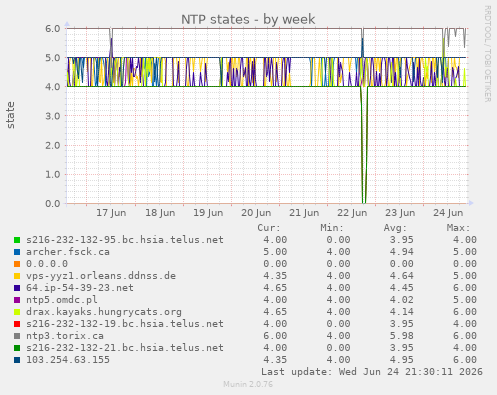This screenshot has width=497, height=395.
Task: Click the 4.02 Avg value for ntp5.omdc.pl
Action: tap(402, 300)
